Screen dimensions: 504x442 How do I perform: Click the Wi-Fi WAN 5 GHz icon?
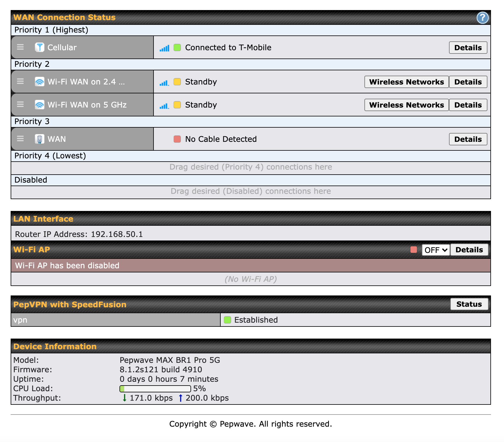tap(39, 105)
